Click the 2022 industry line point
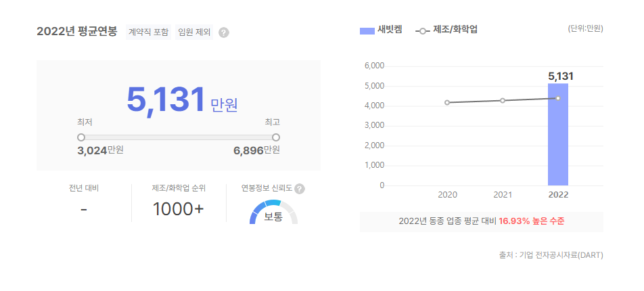The image size is (644, 291). point(558,98)
